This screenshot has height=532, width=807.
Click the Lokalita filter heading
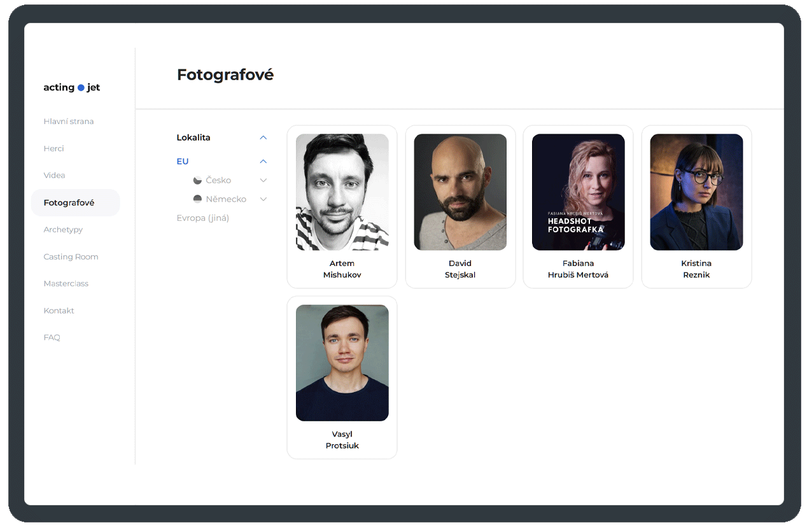[193, 137]
